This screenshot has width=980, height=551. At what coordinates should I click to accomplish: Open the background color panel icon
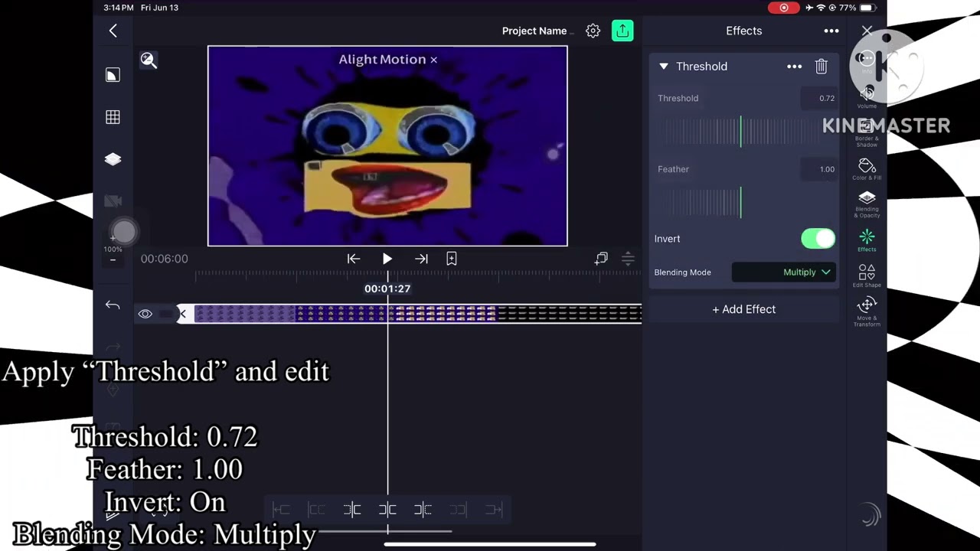[113, 75]
